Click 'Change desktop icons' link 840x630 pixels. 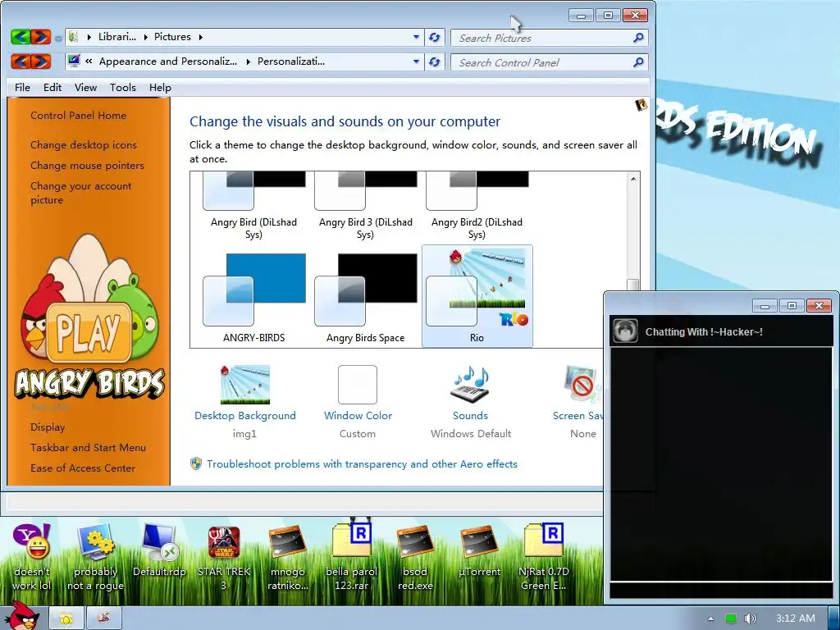[x=84, y=144]
